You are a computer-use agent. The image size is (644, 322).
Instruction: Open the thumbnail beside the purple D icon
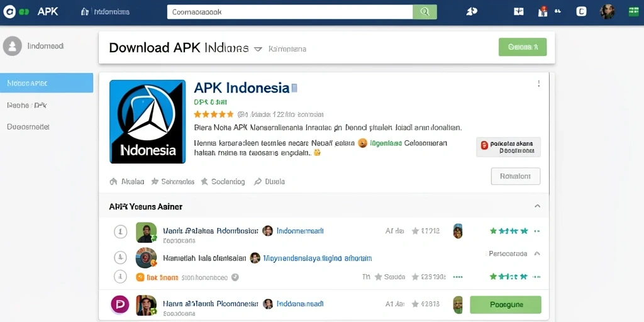(146, 305)
